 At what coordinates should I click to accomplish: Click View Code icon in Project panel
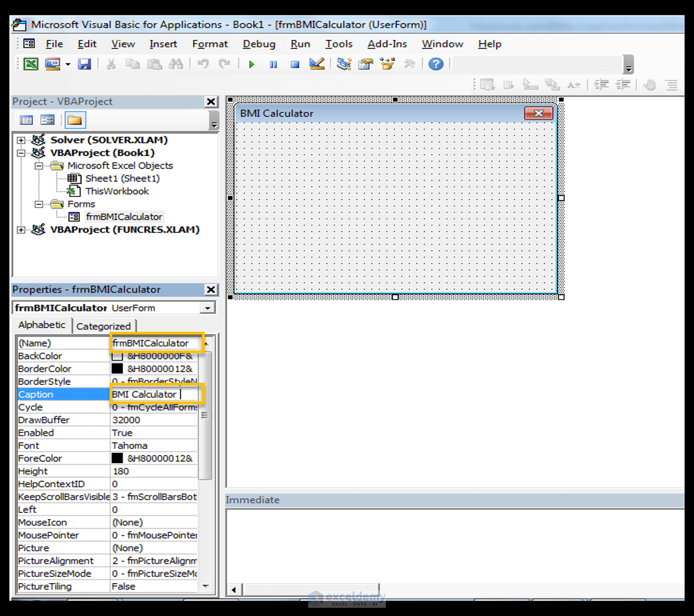click(x=26, y=120)
